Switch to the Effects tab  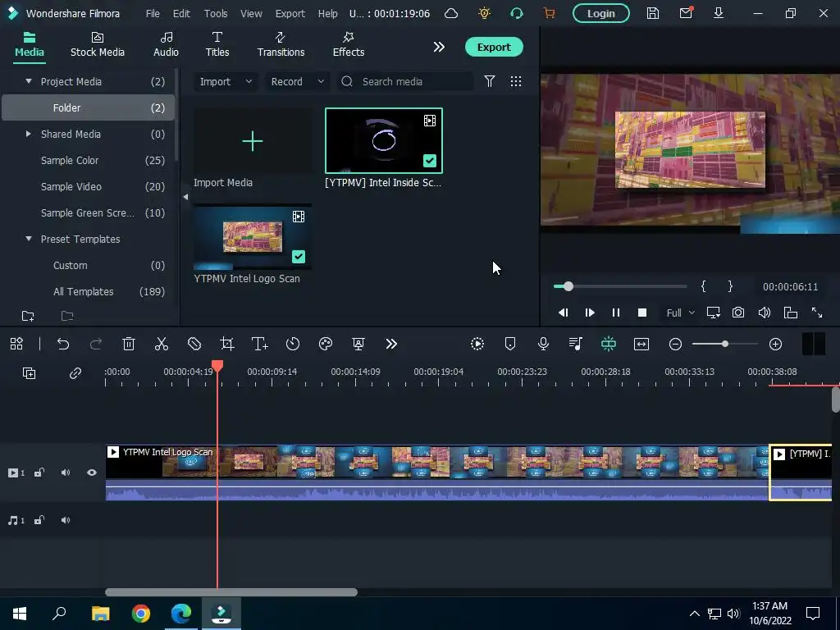click(349, 45)
